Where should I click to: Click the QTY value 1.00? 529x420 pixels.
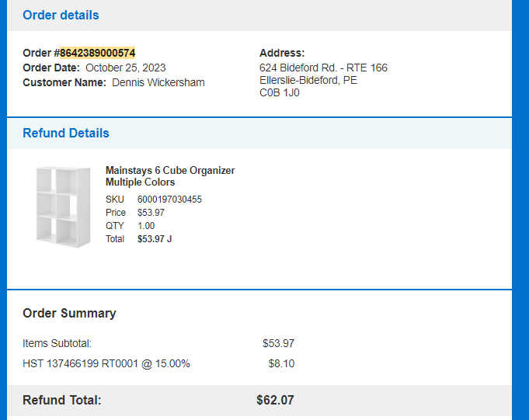click(x=146, y=226)
